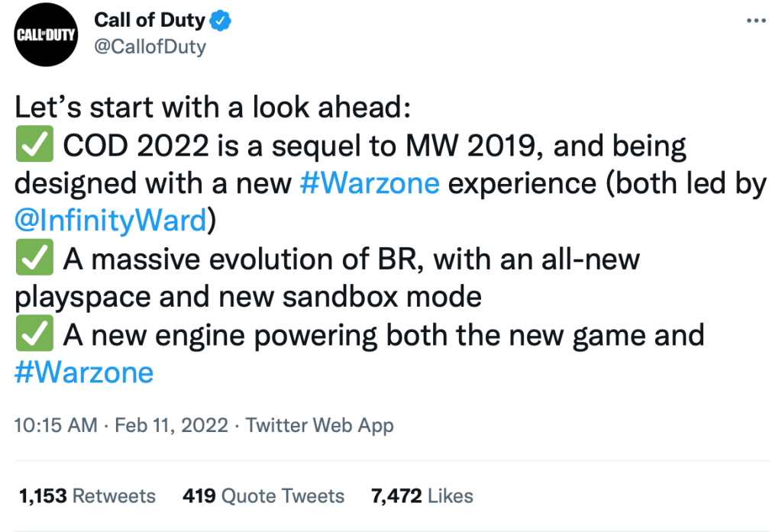Click the blue verified badge
The height and width of the screenshot is (532, 782).
click(221, 21)
